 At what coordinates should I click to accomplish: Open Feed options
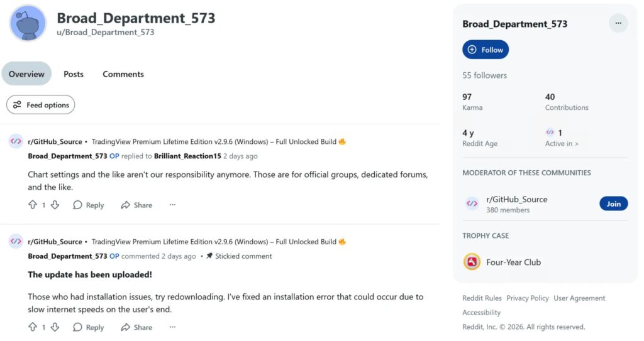(41, 105)
